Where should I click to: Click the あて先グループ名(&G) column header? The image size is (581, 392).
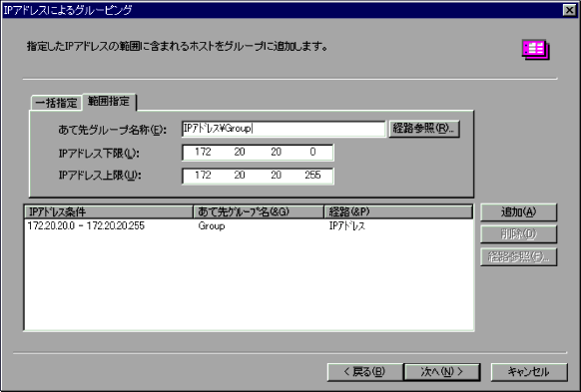tap(259, 211)
